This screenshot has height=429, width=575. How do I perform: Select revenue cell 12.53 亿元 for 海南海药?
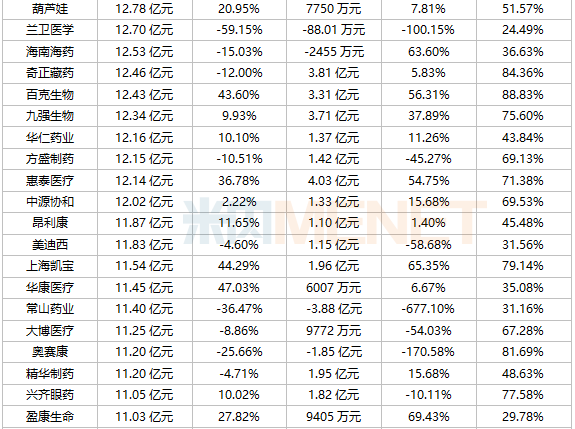(x=144, y=51)
